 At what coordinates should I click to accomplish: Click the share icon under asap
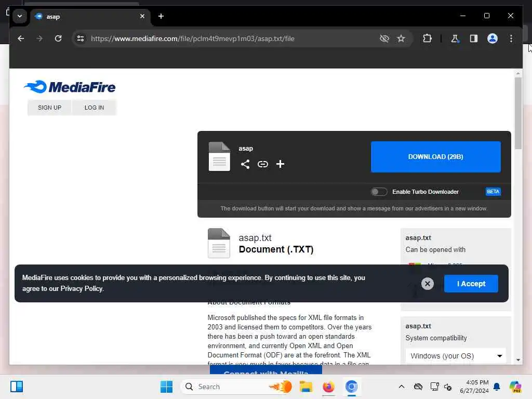click(x=245, y=164)
